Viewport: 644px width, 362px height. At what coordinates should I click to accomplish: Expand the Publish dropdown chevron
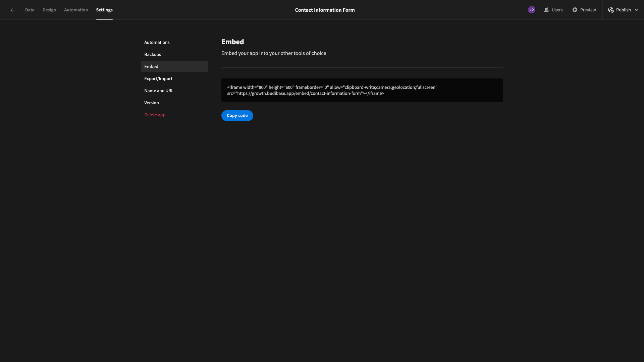[x=636, y=10]
